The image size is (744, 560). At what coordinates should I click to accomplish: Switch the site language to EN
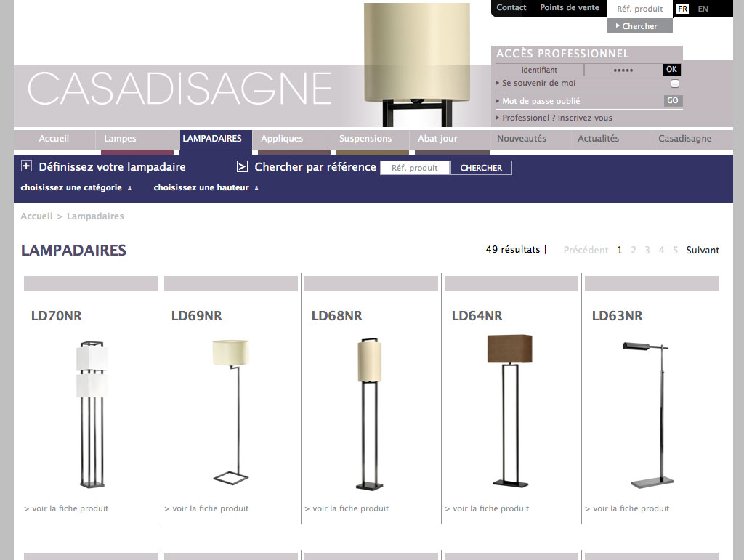tap(703, 9)
